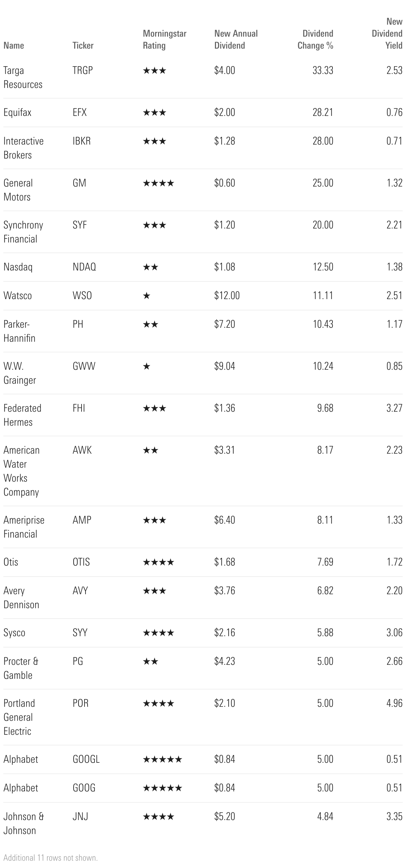Select the Morningstar Rating column header
Viewport: 406px width, 868px height.
pos(165,39)
